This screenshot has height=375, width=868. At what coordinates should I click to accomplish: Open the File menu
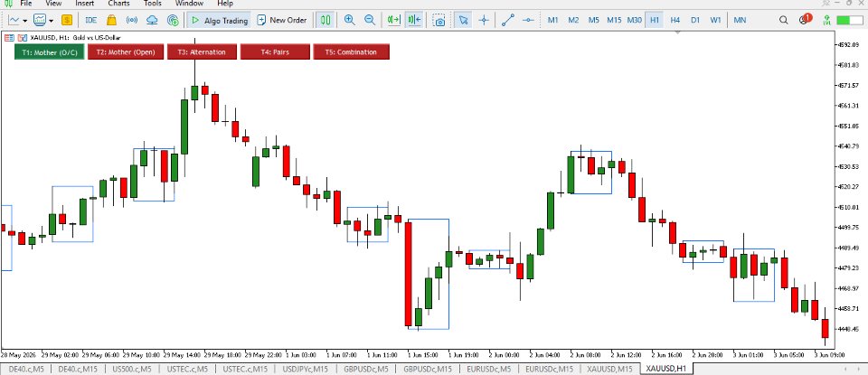(26, 4)
